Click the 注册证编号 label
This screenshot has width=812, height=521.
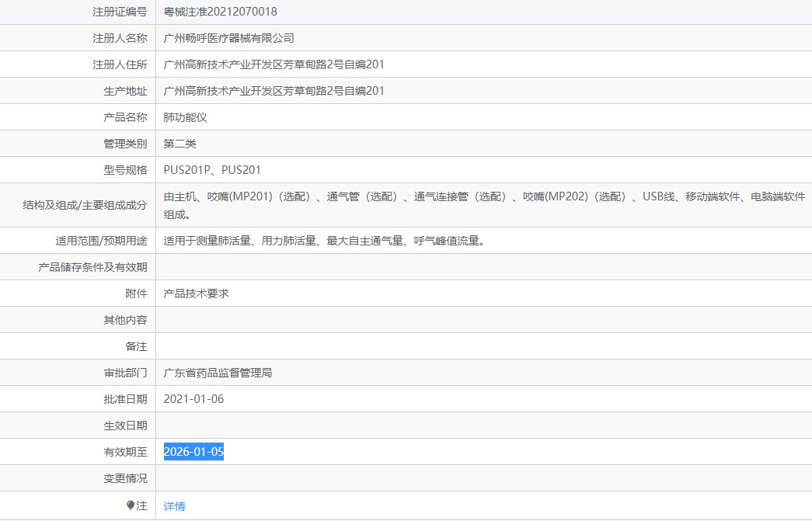pos(120,12)
